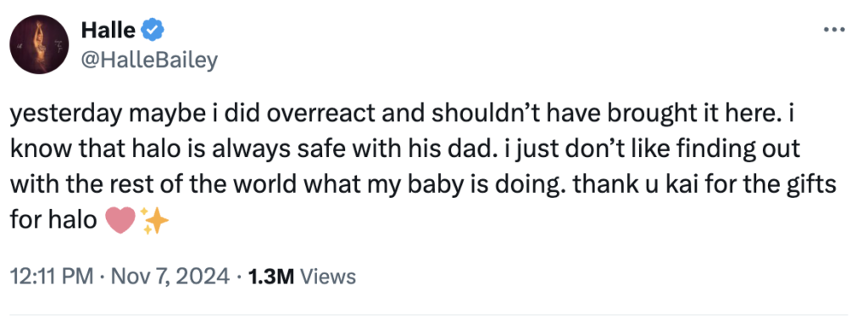The height and width of the screenshot is (326, 868).
Task: Click the display name Halle
Action: click(x=108, y=30)
